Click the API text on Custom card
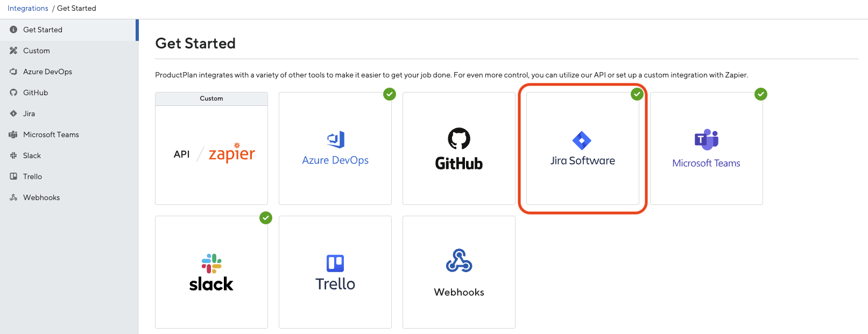 [x=182, y=154]
